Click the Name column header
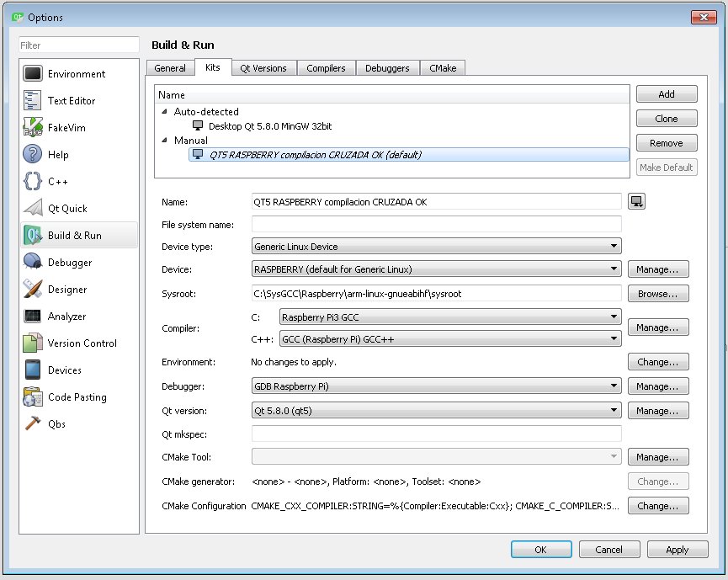 point(392,95)
